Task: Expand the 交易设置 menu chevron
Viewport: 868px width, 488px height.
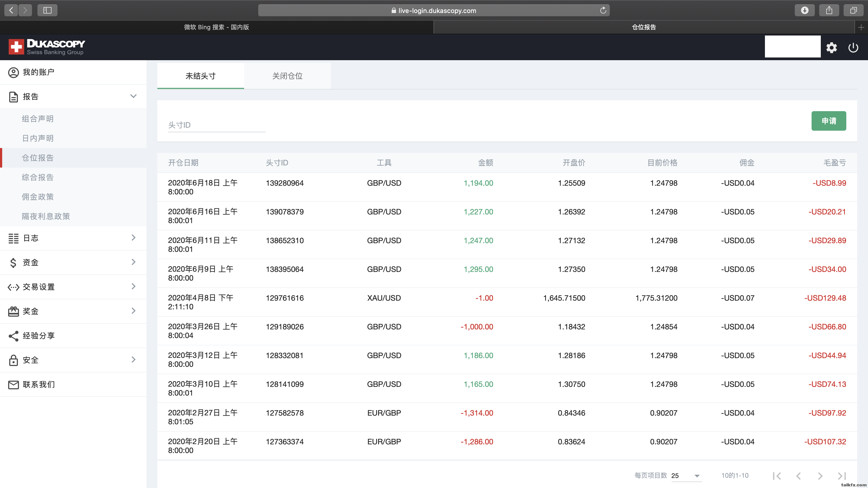Action: (x=133, y=287)
